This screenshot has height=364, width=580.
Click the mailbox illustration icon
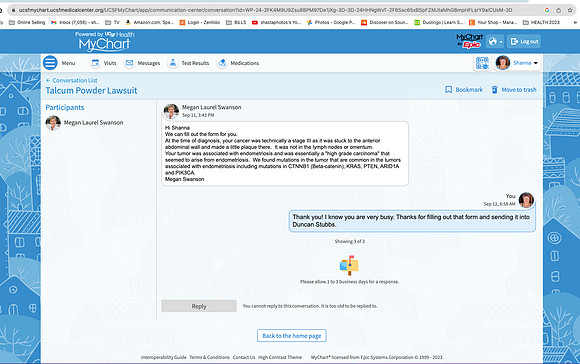349,265
